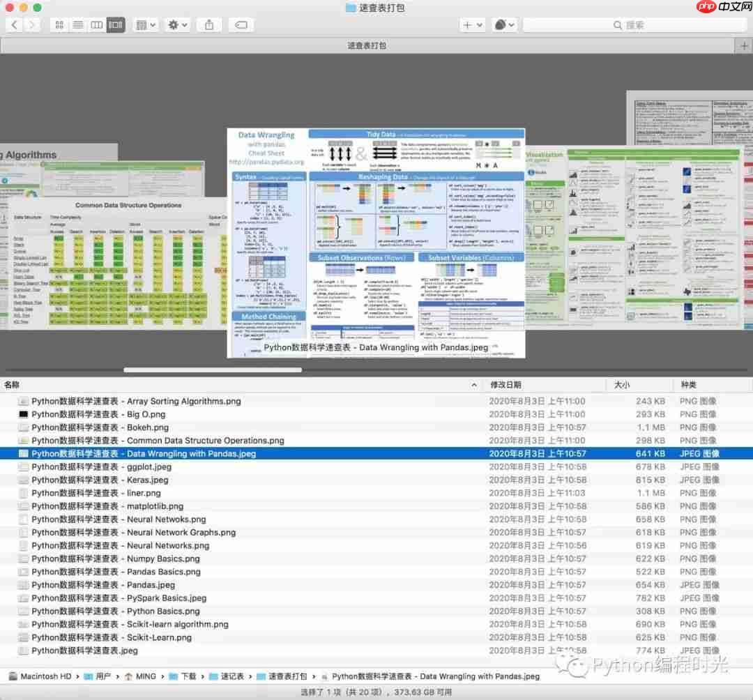Select Data Wrangling with Pandas preview thumbnail
The height and width of the screenshot is (700, 753).
pos(376,243)
